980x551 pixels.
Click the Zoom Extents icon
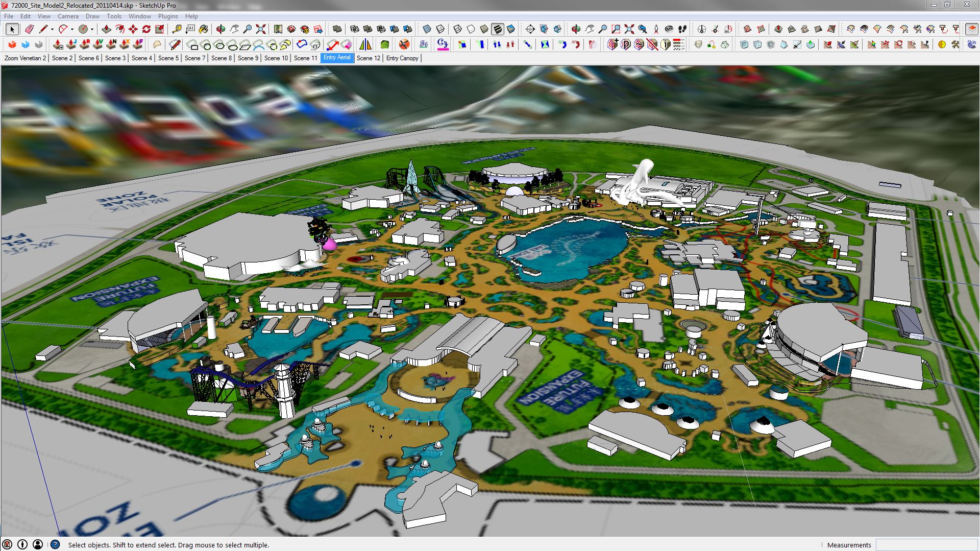pyautogui.click(x=261, y=29)
